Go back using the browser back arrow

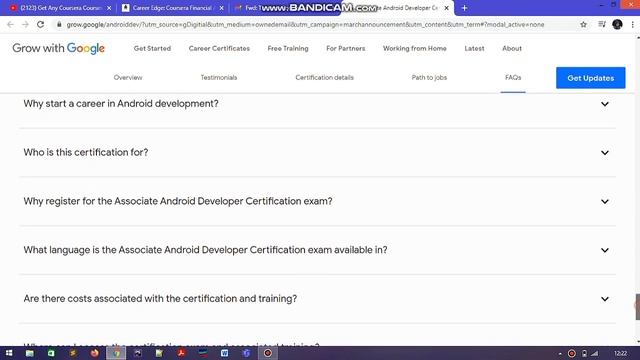(x=10, y=24)
